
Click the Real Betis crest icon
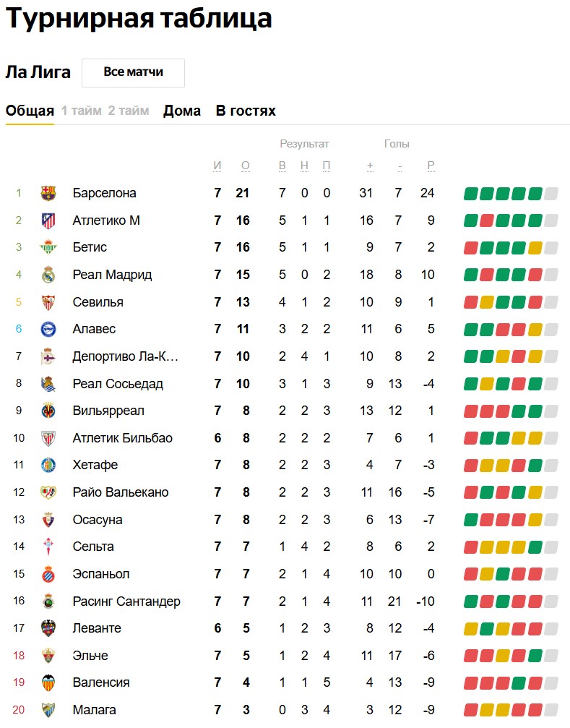tap(48, 247)
